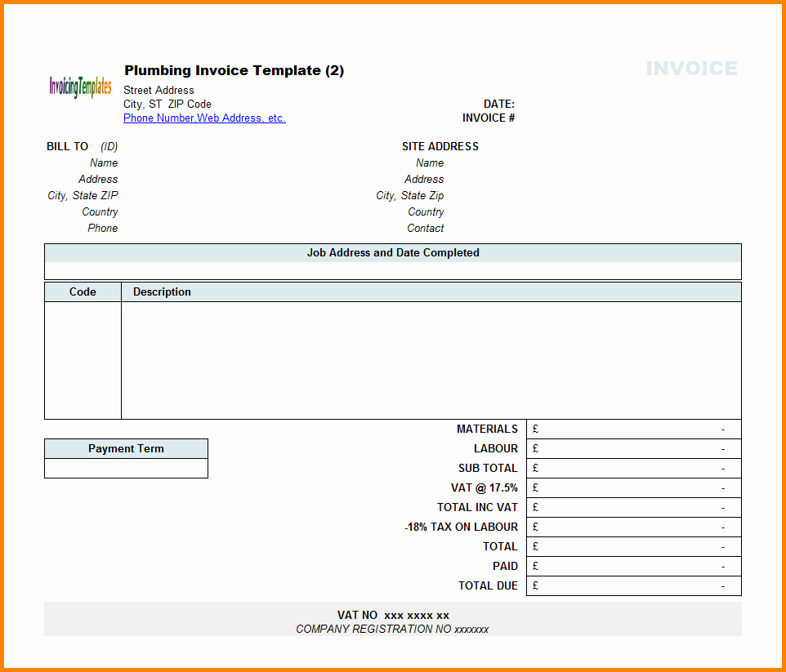
Task: Click the TOTAL INC VAT label
Action: point(477,508)
